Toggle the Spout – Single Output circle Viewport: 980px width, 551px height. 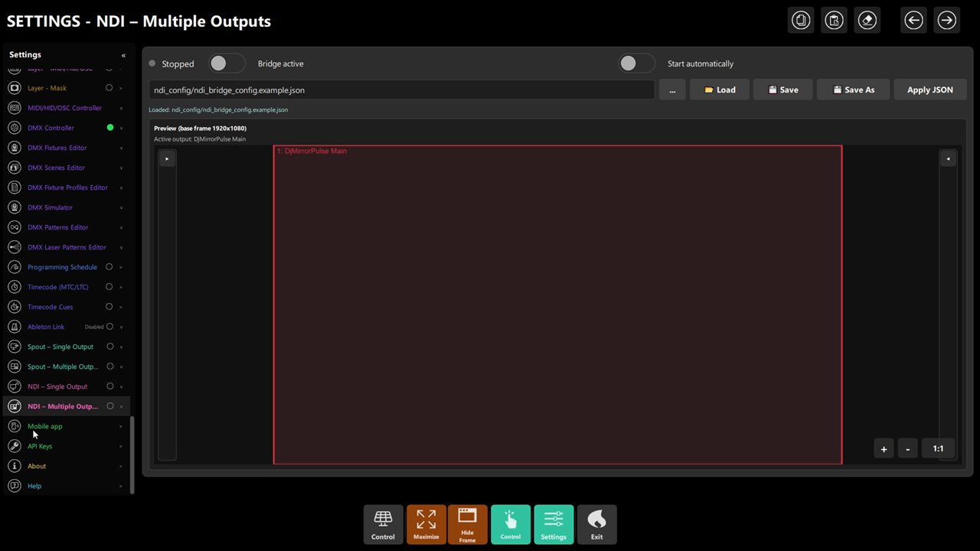click(x=109, y=347)
